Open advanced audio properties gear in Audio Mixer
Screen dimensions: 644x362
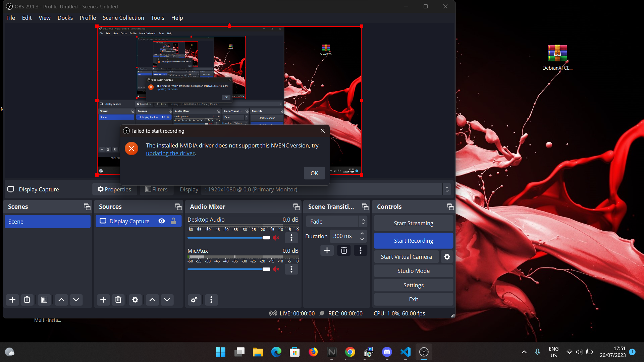pyautogui.click(x=194, y=300)
